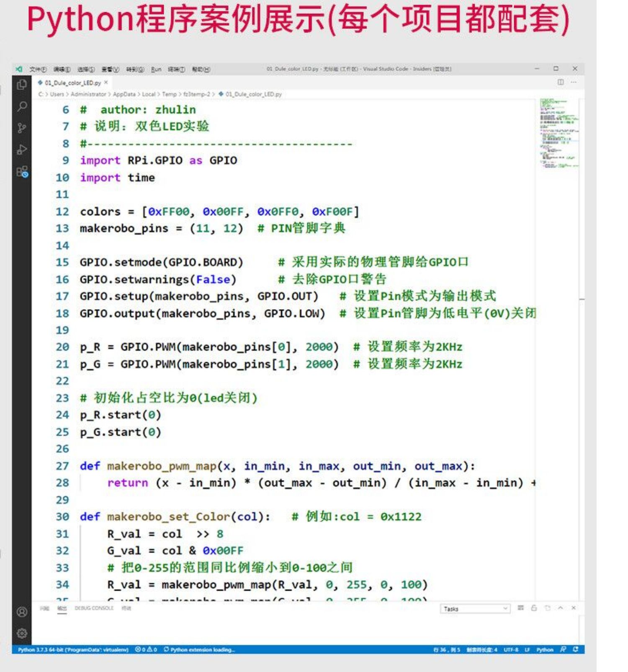
Task: Open the Accounts menu icon
Action: [x=22, y=612]
